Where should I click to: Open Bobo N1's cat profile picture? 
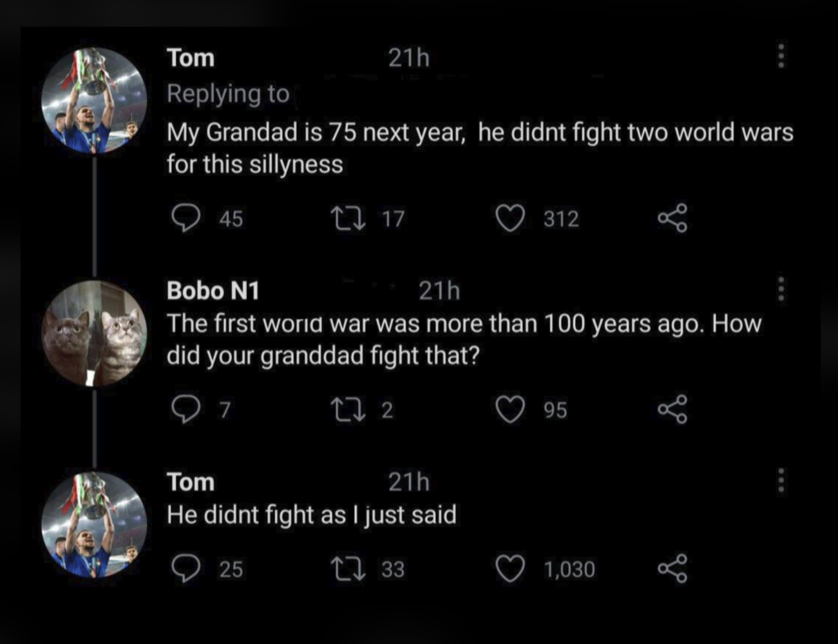coord(94,334)
